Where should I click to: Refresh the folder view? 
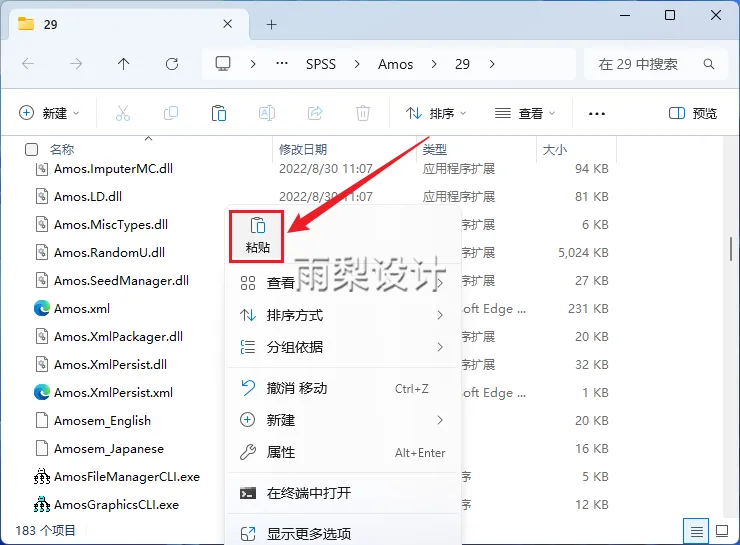click(x=172, y=64)
